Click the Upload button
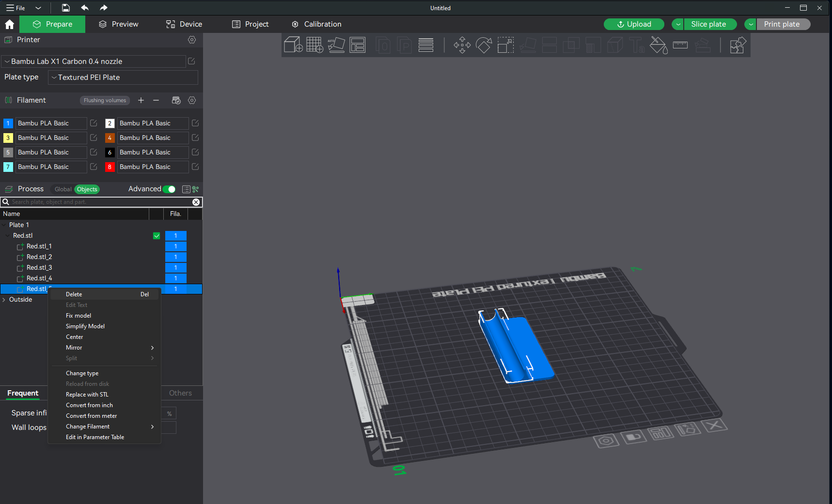The height and width of the screenshot is (504, 832). (634, 24)
